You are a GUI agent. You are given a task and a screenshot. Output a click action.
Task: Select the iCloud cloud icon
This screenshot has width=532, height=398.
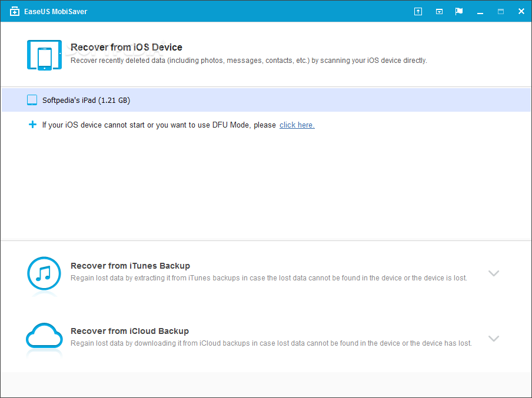pos(44,336)
